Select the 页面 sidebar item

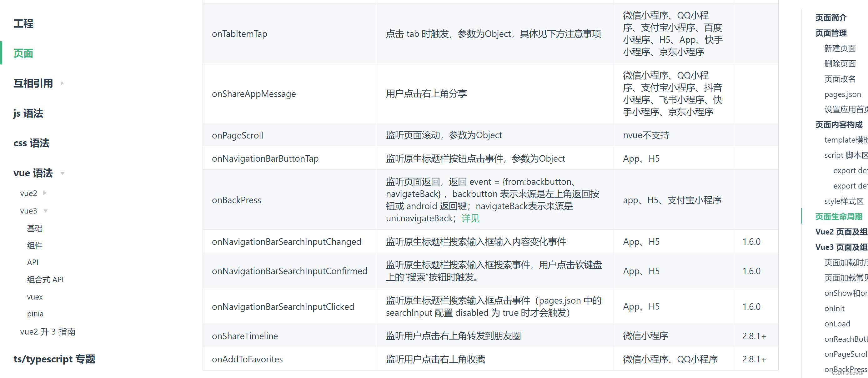pos(23,53)
